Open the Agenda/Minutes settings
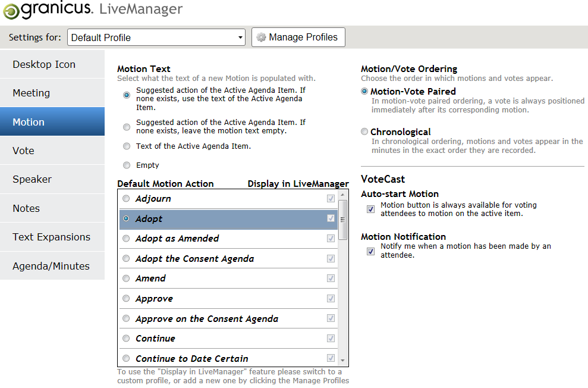The image size is (588, 388). tap(52, 266)
